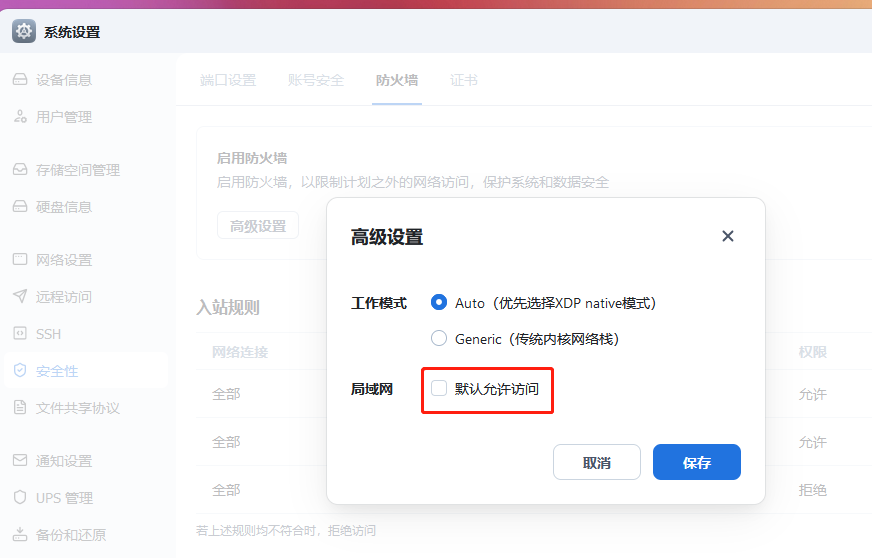The height and width of the screenshot is (558, 872).
Task: Click the 用户管理 person icon
Action: 20,117
